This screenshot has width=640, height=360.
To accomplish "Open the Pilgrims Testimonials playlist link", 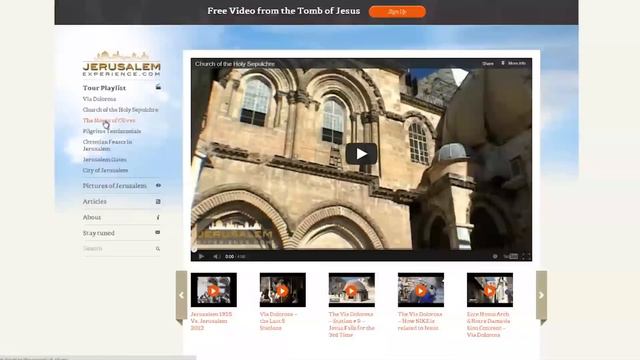I will (x=112, y=131).
